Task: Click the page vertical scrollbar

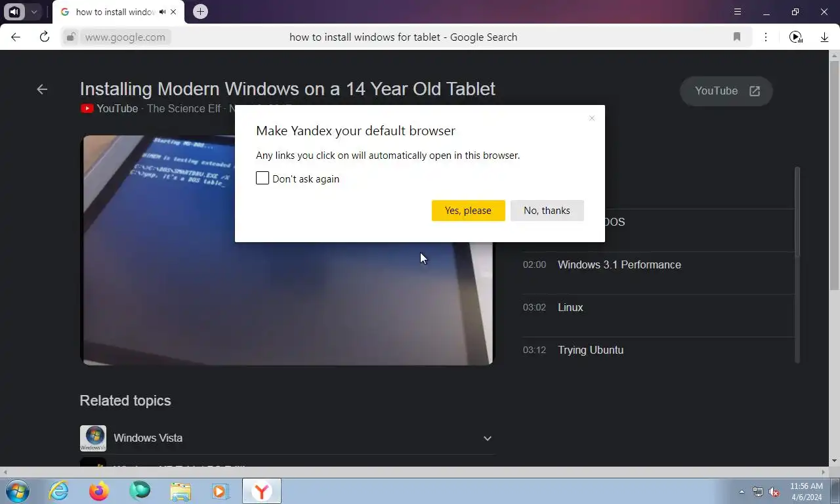Action: tap(834, 175)
